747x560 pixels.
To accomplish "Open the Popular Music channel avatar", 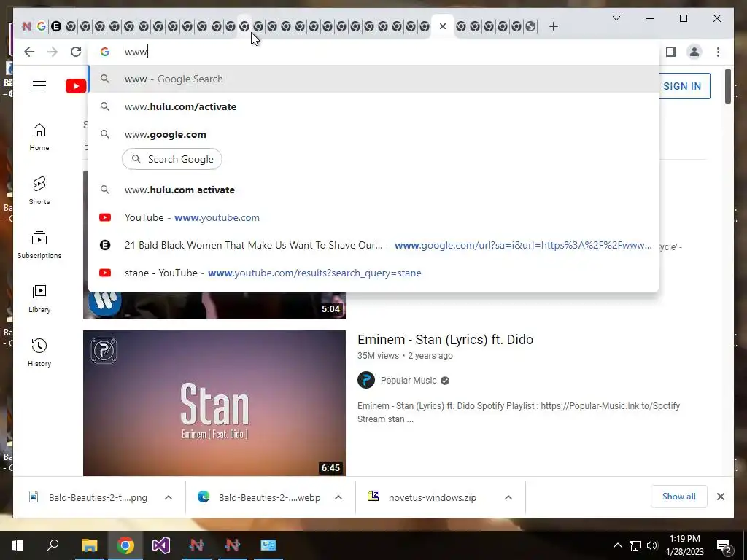I will pos(366,381).
